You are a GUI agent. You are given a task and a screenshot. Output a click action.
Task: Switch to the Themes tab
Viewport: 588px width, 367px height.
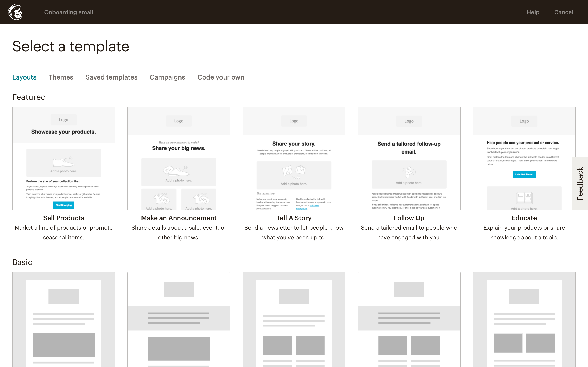tap(61, 77)
